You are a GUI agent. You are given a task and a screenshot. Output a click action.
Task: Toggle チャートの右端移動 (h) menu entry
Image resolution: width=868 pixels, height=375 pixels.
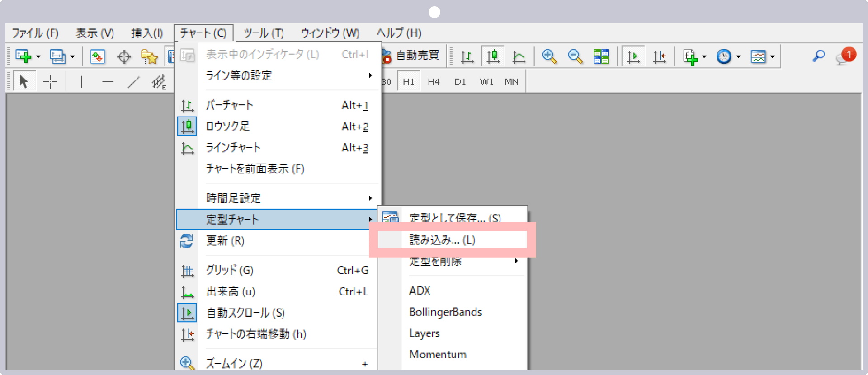click(277, 334)
